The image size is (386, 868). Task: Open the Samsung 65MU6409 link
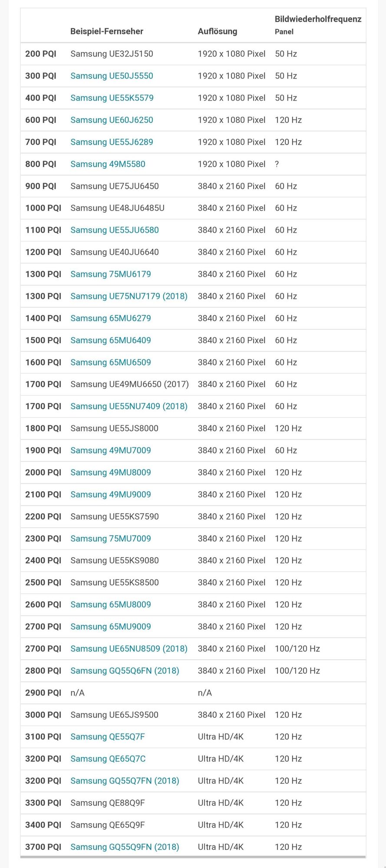(111, 340)
